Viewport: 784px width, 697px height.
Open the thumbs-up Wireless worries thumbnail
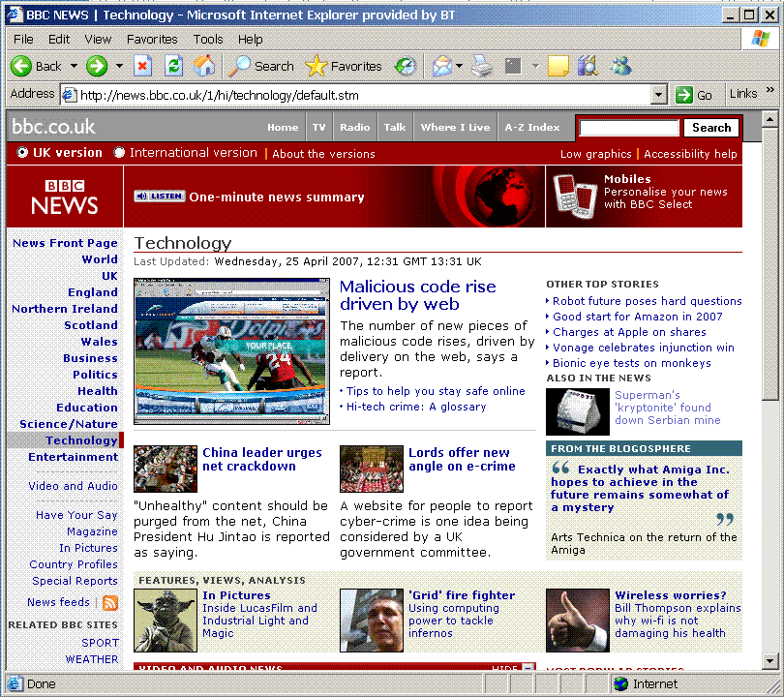tap(578, 621)
